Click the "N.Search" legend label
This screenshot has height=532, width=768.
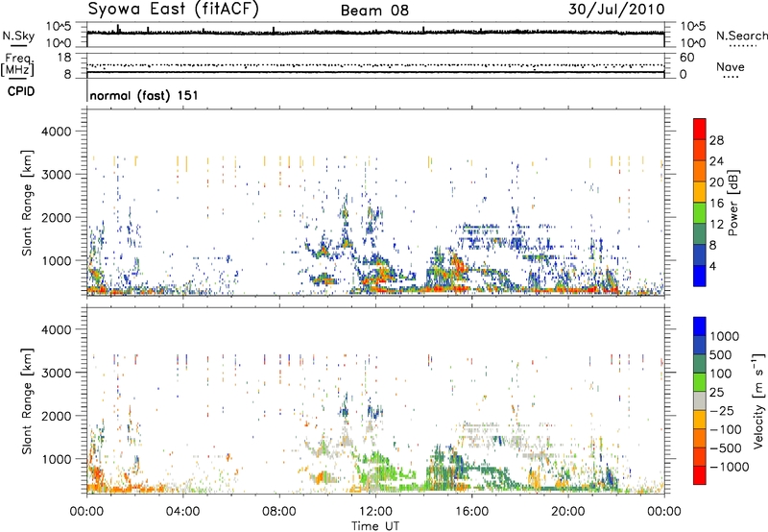coord(741,36)
